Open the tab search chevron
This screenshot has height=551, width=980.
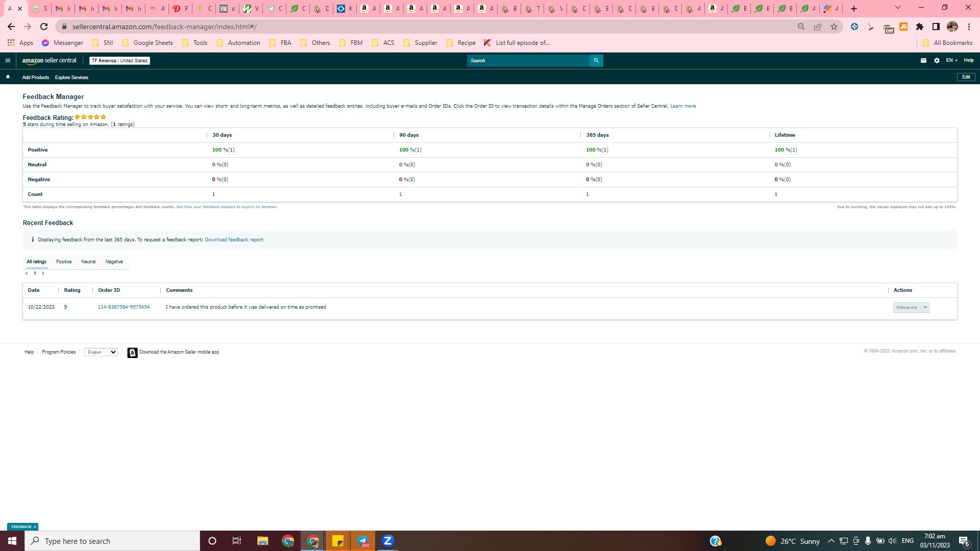point(898,8)
